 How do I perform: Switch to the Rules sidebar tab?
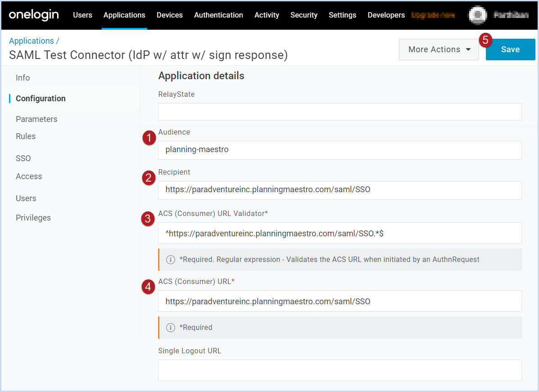tap(25, 136)
